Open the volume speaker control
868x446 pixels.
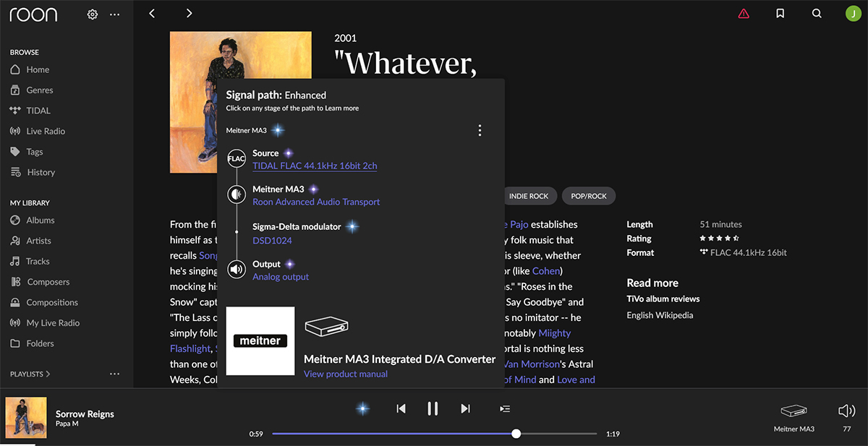point(846,411)
